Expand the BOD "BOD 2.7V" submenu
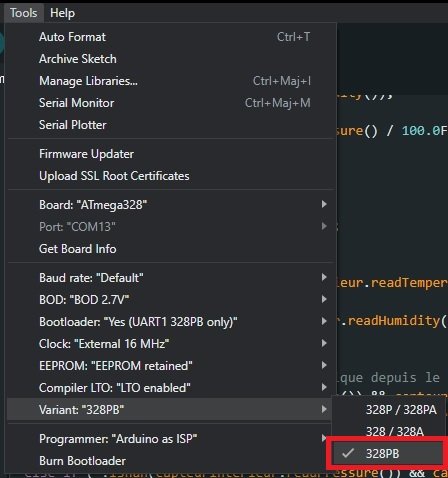 tap(171, 300)
